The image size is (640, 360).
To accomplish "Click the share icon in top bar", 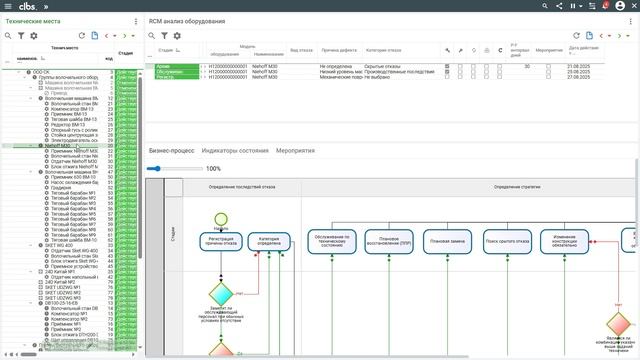I will 559,6.
